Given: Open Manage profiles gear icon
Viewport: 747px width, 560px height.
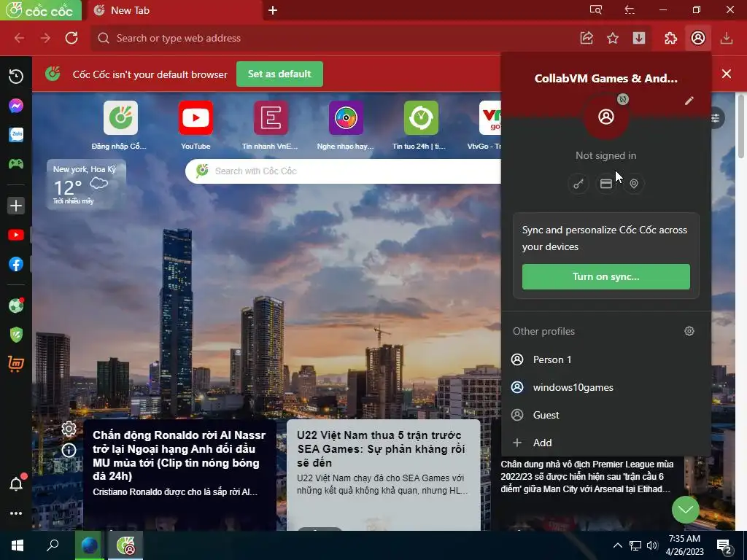Looking at the screenshot, I should click(x=689, y=331).
